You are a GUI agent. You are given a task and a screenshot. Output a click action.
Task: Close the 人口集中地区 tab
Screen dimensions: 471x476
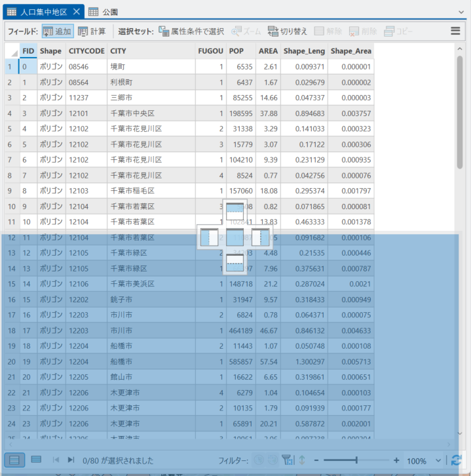click(77, 12)
